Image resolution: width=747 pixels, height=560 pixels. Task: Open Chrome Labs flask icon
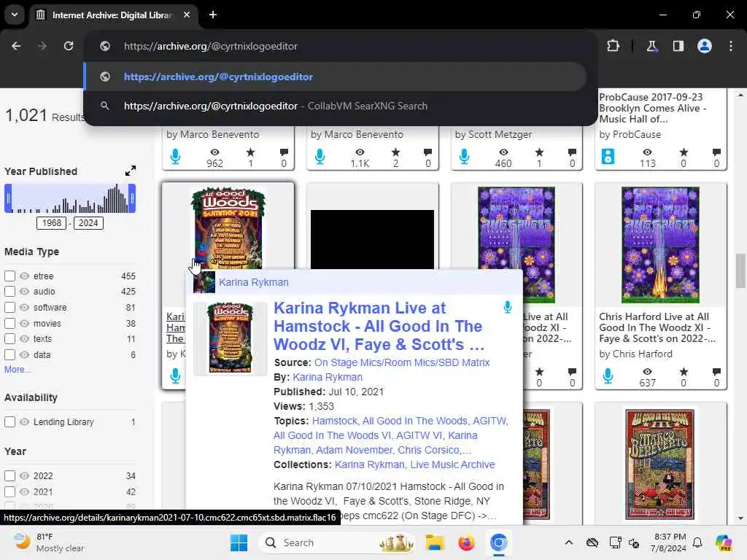tap(651, 46)
